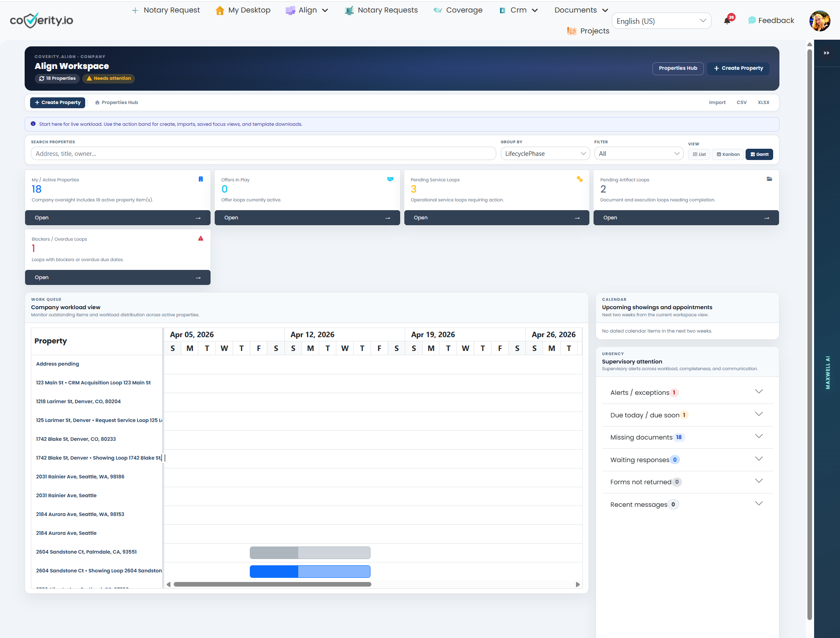The height and width of the screenshot is (638, 840).
Task: Expand Recent messages section
Action: click(x=687, y=505)
